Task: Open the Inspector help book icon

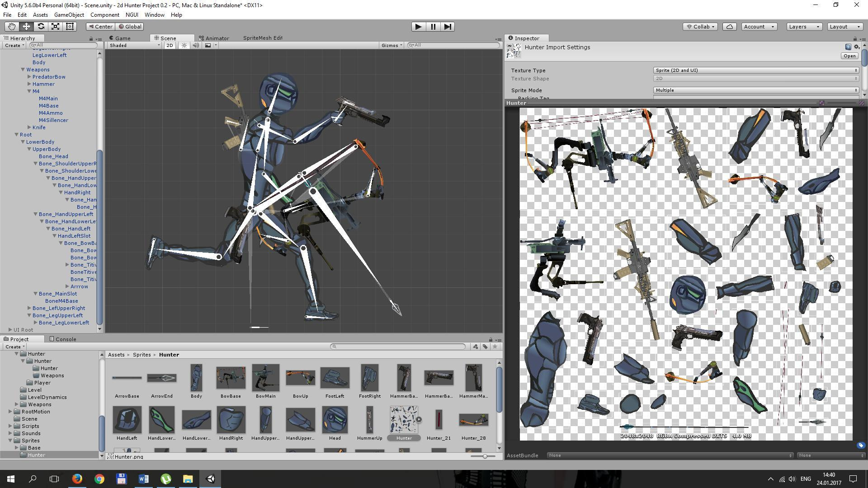Action: 848,47
